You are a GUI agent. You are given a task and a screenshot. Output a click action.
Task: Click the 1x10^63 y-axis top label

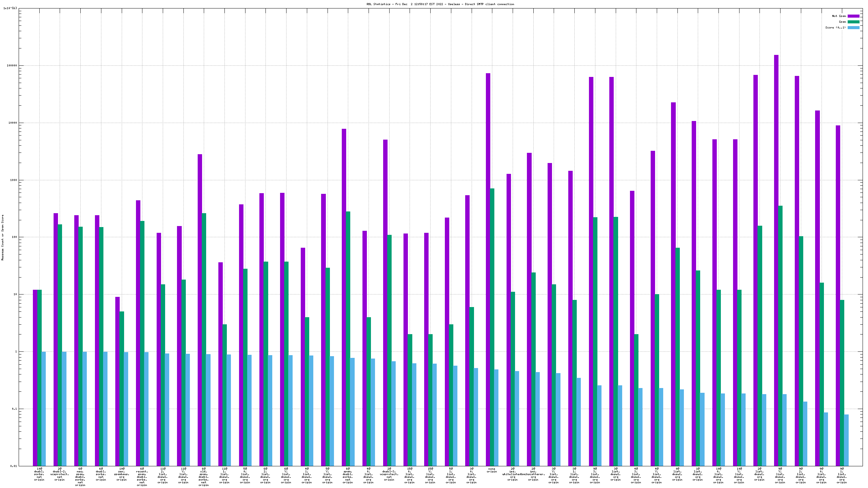(x=10, y=8)
